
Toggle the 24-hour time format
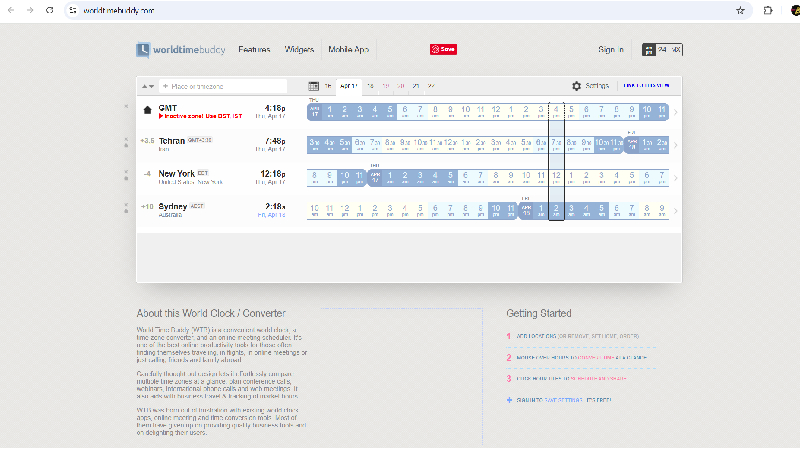tap(662, 49)
